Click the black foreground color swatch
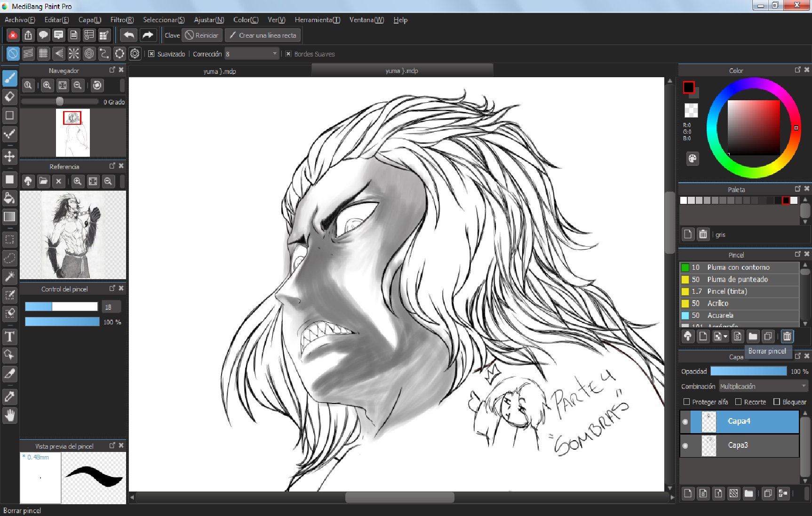The height and width of the screenshot is (516, 812). point(688,87)
